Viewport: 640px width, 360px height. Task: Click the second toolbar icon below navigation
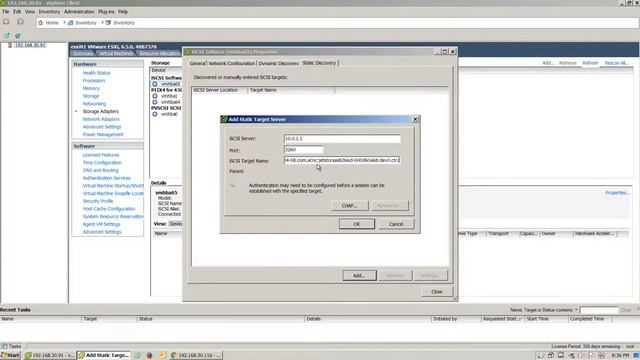tap(18, 36)
